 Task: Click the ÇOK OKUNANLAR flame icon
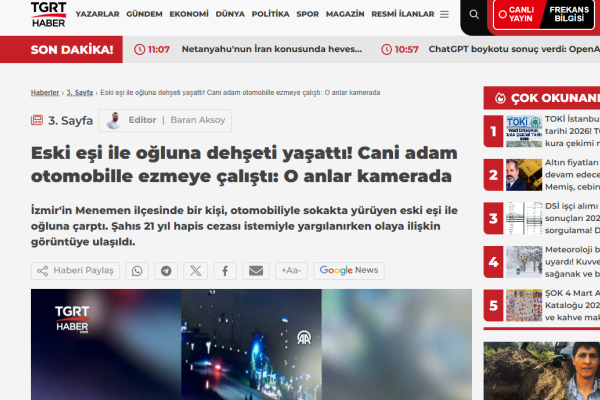500,98
